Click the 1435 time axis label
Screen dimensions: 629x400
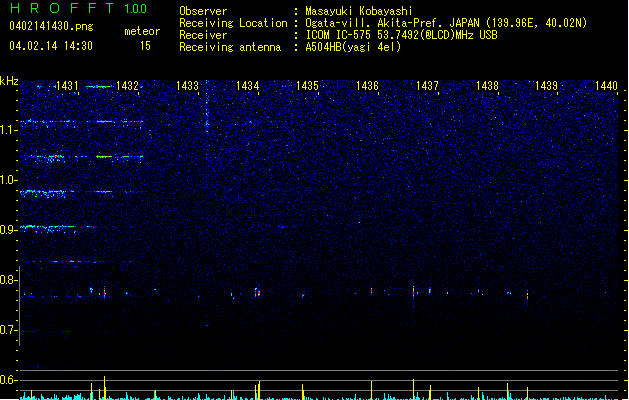[307, 86]
